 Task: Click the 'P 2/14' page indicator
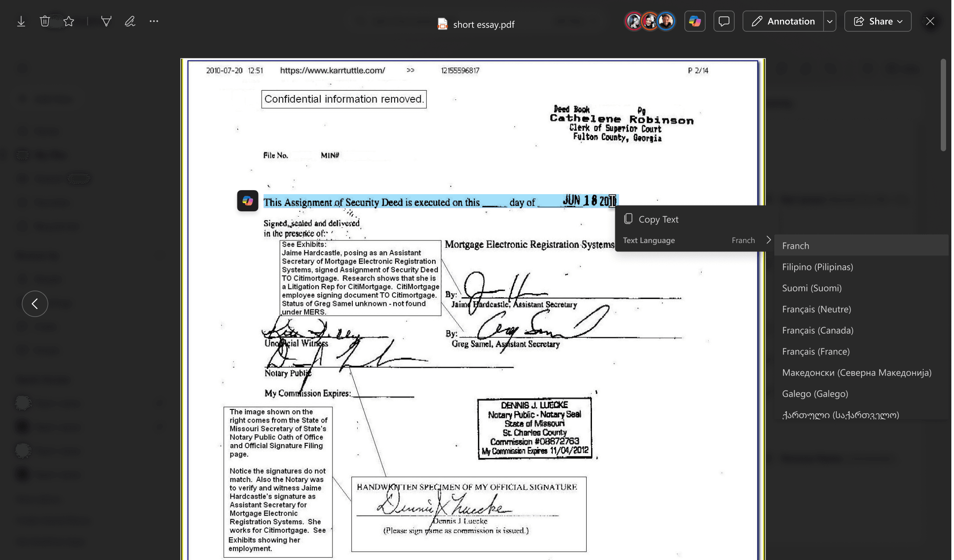pos(699,70)
